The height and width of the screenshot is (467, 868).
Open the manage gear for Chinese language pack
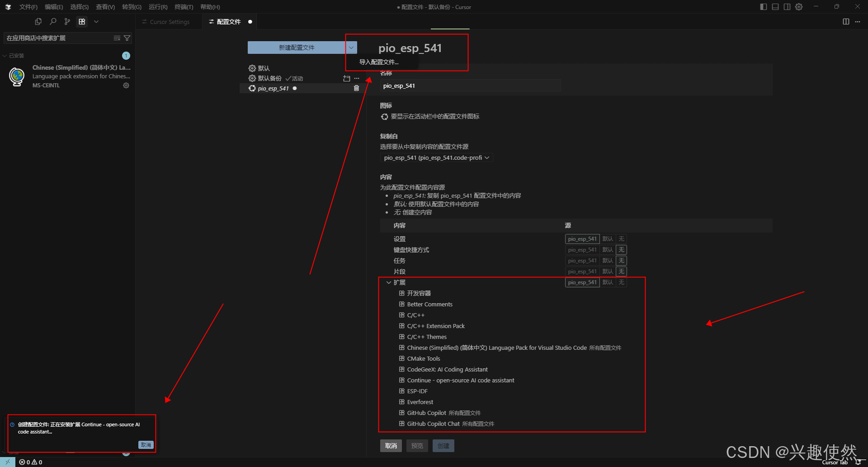click(x=126, y=85)
